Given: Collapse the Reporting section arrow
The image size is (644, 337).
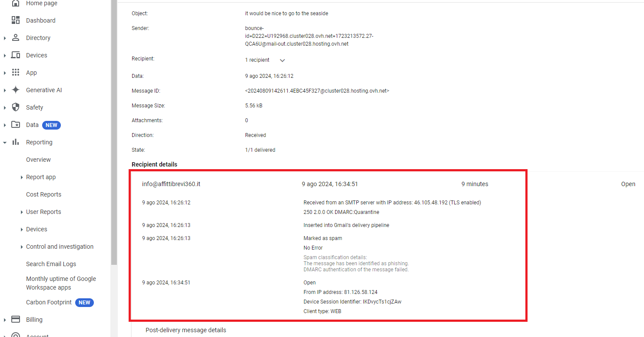Looking at the screenshot, I should pos(5,142).
